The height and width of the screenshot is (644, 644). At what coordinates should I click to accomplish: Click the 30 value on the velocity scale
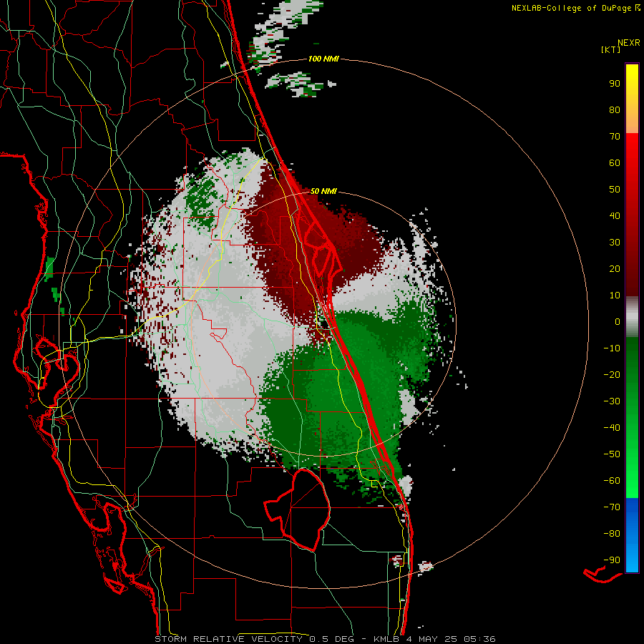click(615, 243)
